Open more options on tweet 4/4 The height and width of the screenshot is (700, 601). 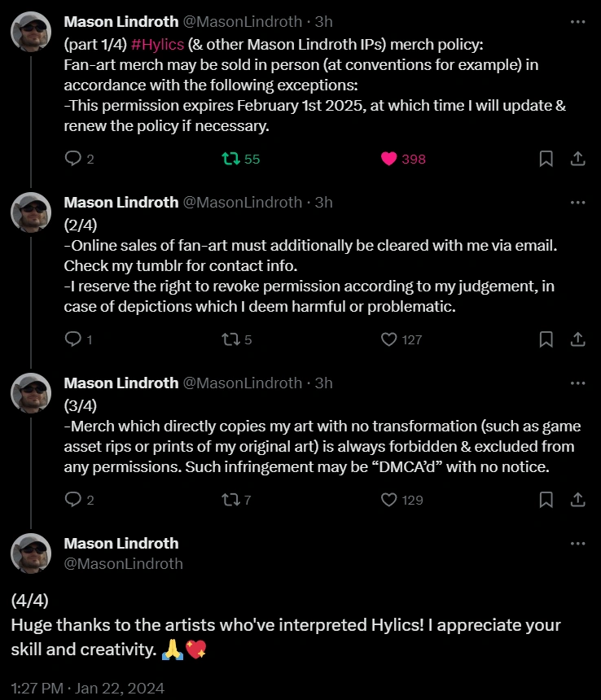(578, 543)
